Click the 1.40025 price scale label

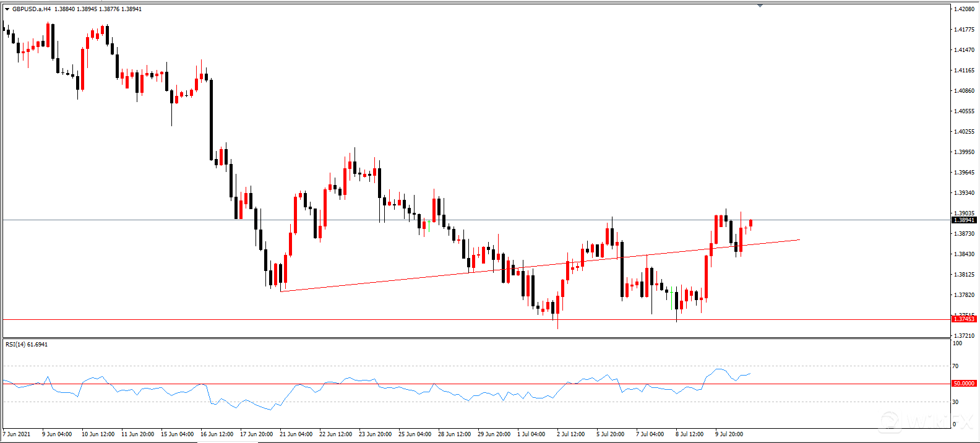[x=965, y=132]
